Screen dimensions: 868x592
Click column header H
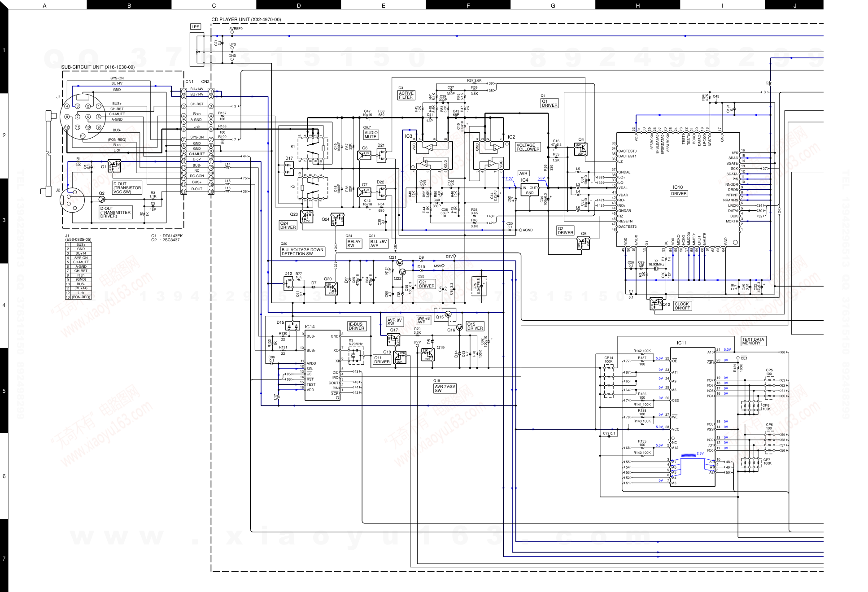coord(637,5)
